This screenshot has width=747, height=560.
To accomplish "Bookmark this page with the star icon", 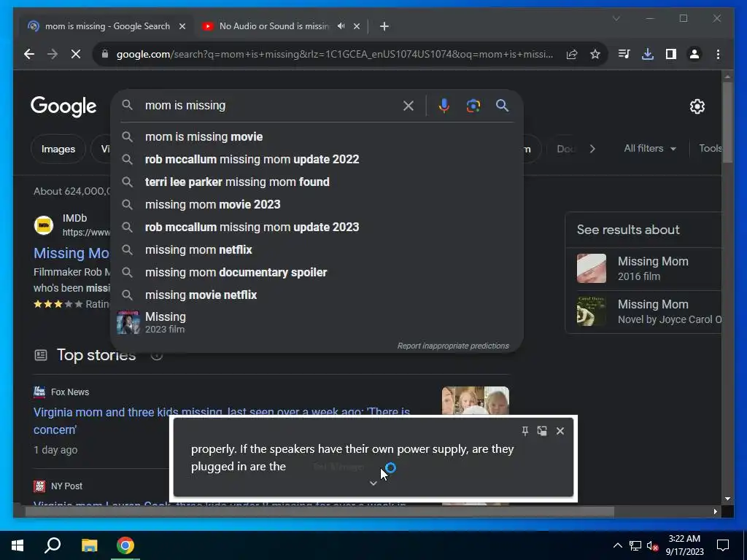I will pyautogui.click(x=595, y=54).
